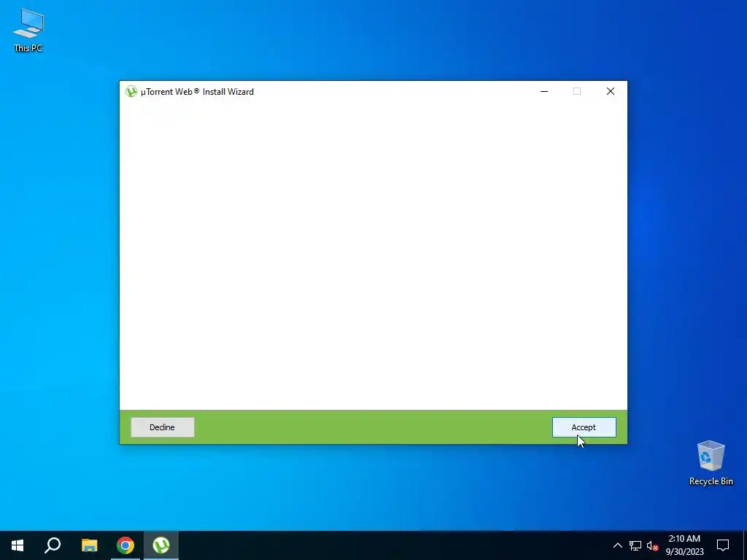Select the Recycle Bin desktop icon
Viewport: 747px width, 560px height.
point(711,463)
